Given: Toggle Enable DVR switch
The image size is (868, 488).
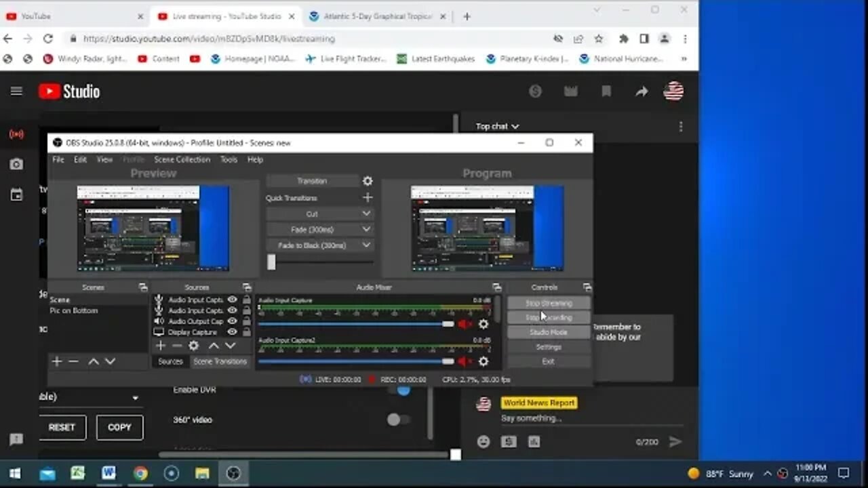Looking at the screenshot, I should tap(399, 390).
